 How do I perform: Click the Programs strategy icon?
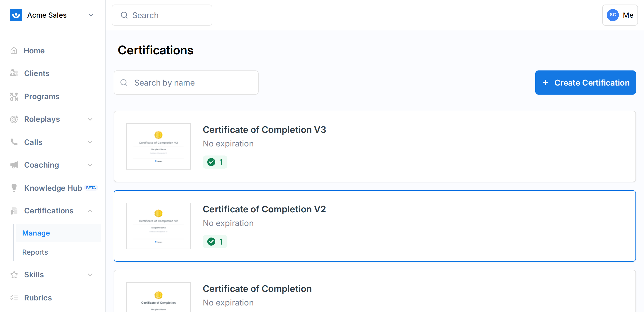pyautogui.click(x=14, y=96)
